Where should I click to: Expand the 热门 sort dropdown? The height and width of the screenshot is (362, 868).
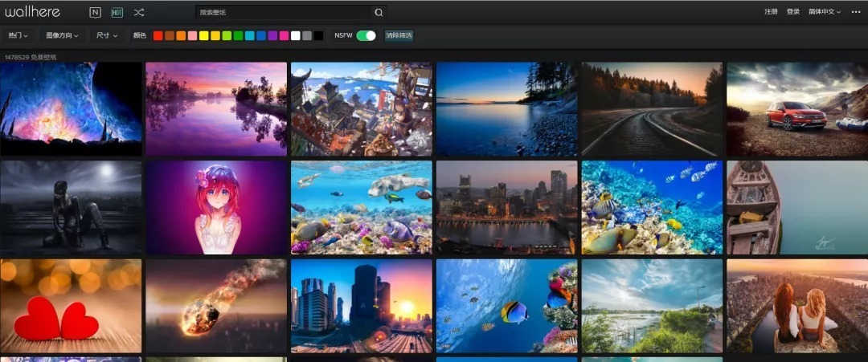pyautogui.click(x=18, y=35)
